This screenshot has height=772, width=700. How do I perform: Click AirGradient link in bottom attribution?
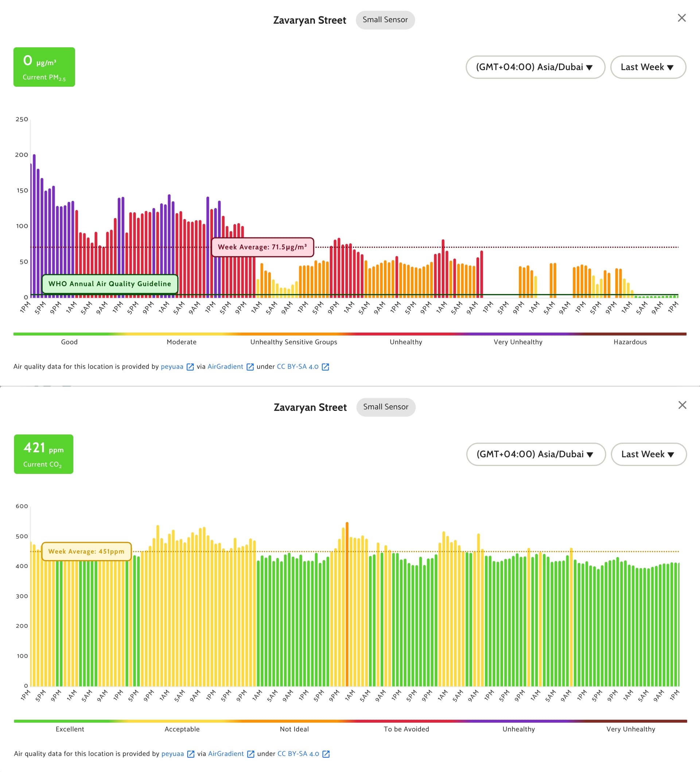pyautogui.click(x=226, y=754)
